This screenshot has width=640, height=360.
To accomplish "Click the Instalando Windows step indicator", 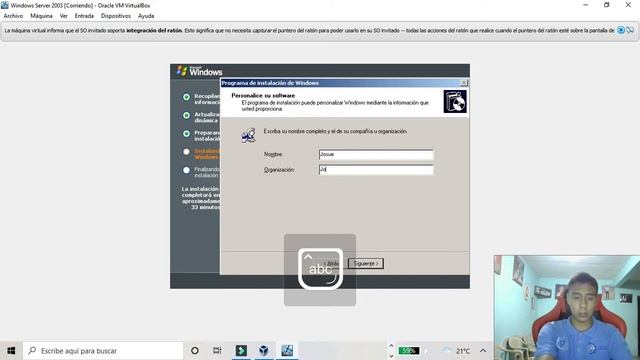I will pyautogui.click(x=187, y=152).
